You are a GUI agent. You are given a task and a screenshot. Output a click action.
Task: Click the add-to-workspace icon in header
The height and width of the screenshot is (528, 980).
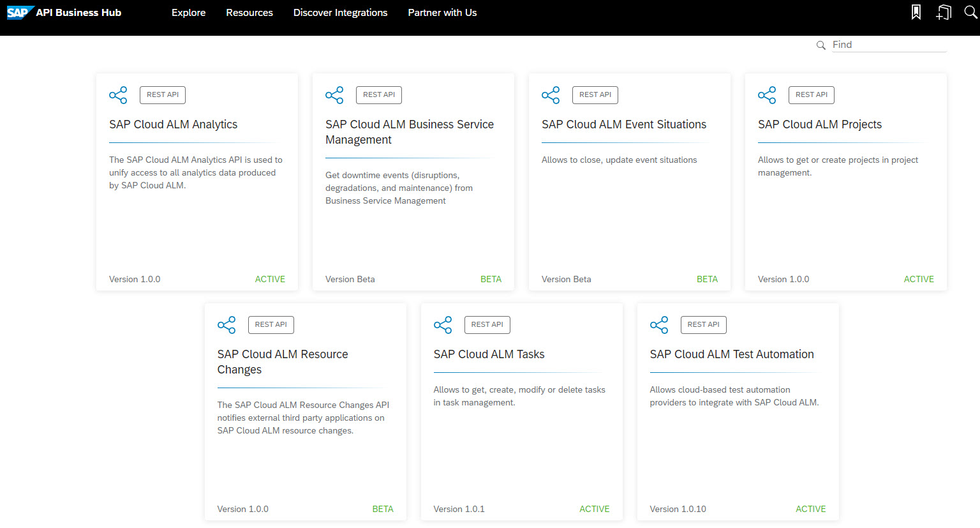(944, 12)
